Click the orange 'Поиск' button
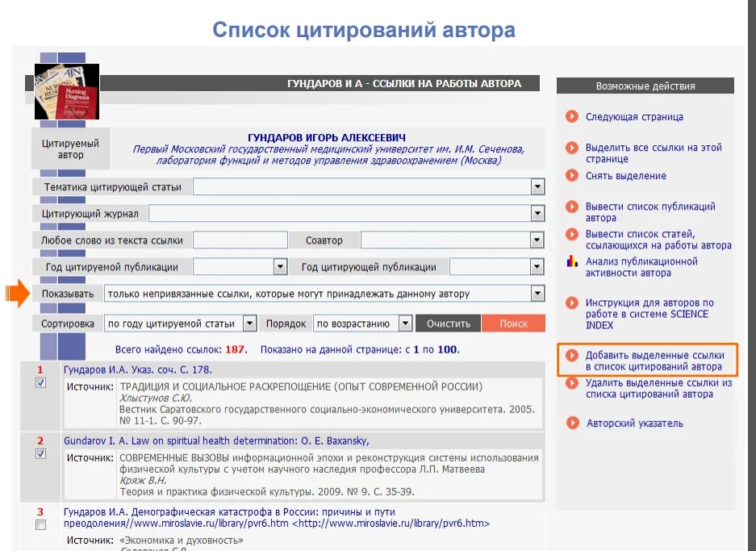Screen dimensions: 756x551 (513, 324)
